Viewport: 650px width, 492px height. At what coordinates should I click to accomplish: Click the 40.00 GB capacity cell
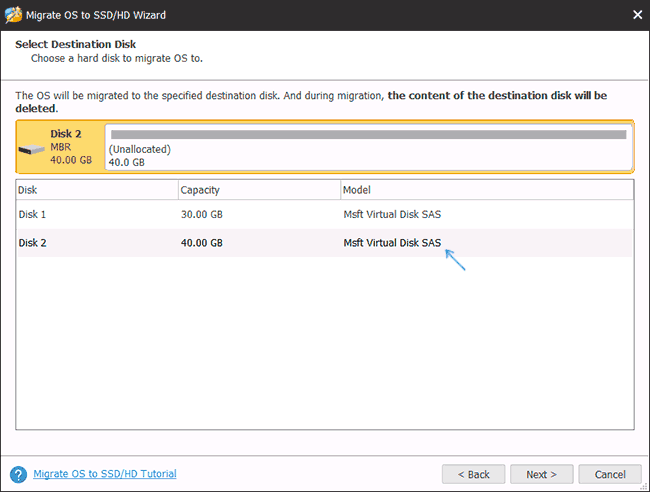coord(202,243)
